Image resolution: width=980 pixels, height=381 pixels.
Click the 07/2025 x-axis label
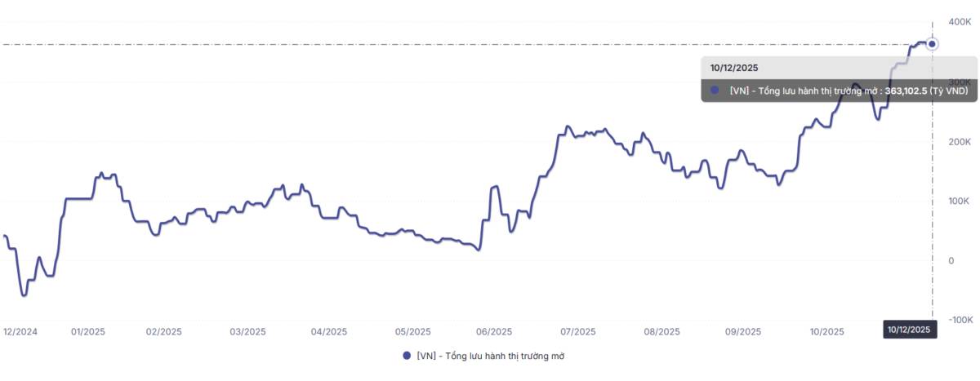[x=577, y=332]
